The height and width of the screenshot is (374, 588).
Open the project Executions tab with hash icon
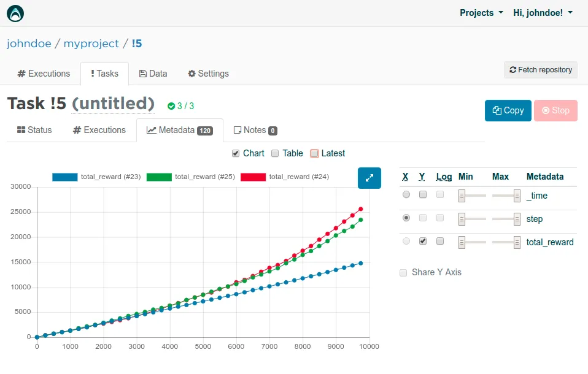[x=44, y=74]
